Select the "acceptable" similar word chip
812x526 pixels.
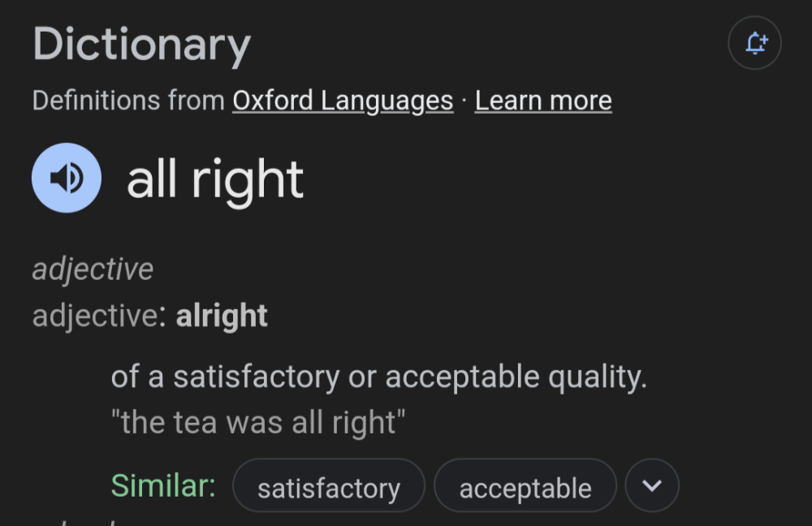point(525,488)
